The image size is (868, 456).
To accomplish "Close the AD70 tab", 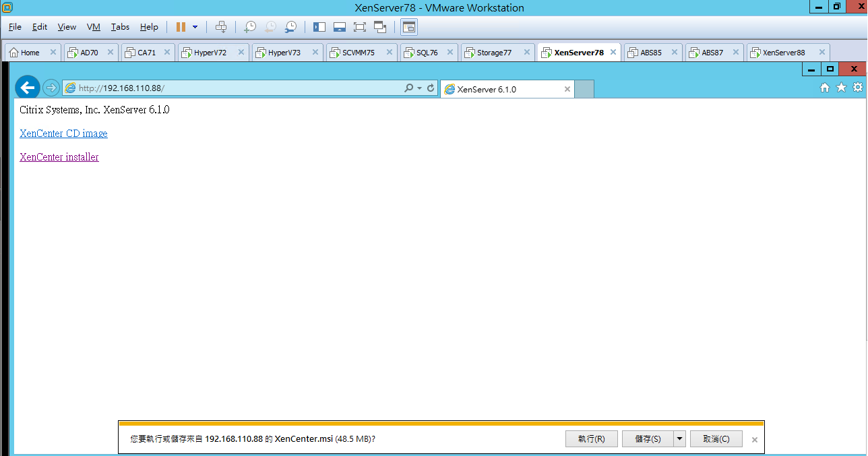I will [111, 53].
